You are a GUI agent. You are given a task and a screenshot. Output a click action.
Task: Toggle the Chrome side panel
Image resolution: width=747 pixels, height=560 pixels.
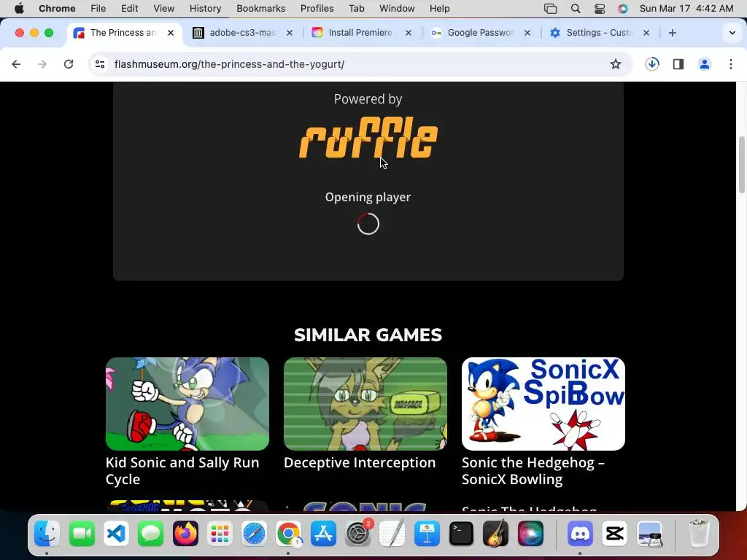678,64
